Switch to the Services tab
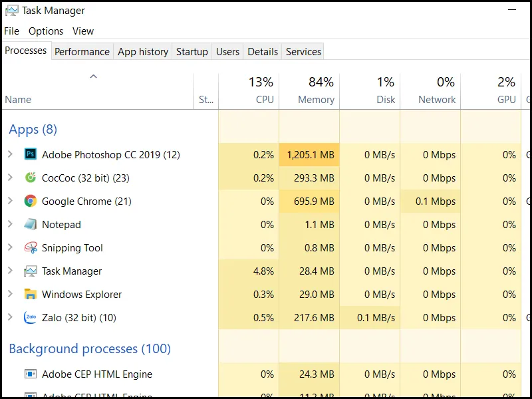This screenshot has height=399, width=532. click(303, 51)
